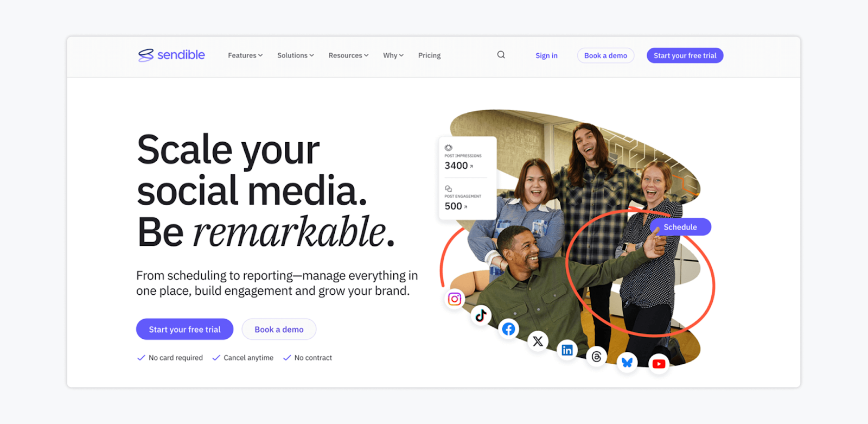This screenshot has width=868, height=424.
Task: Open the X (Twitter) icon
Action: coord(538,341)
